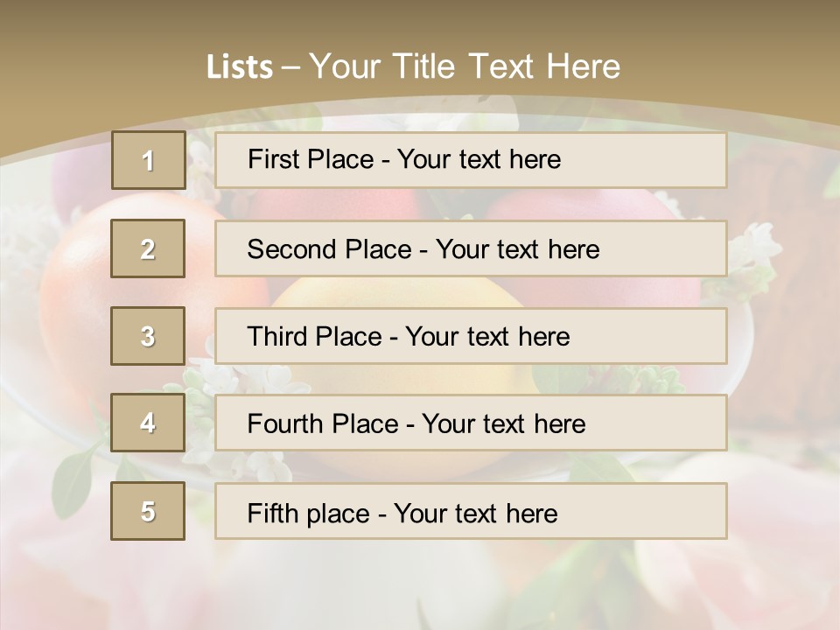Select the number 2 box

point(148,248)
